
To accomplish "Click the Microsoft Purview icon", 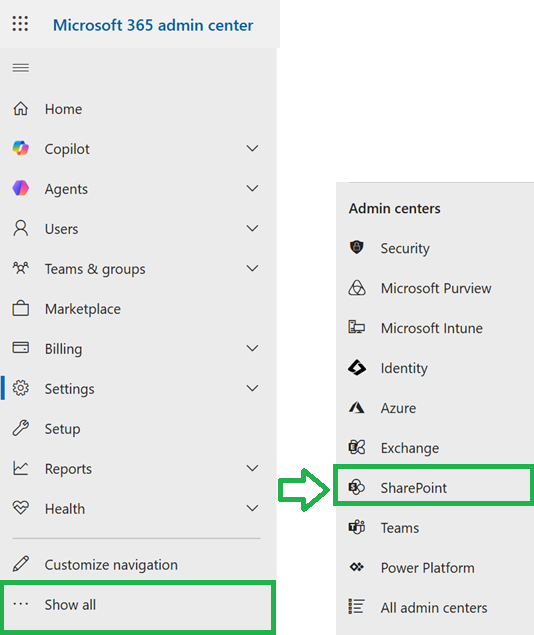I will click(x=357, y=288).
